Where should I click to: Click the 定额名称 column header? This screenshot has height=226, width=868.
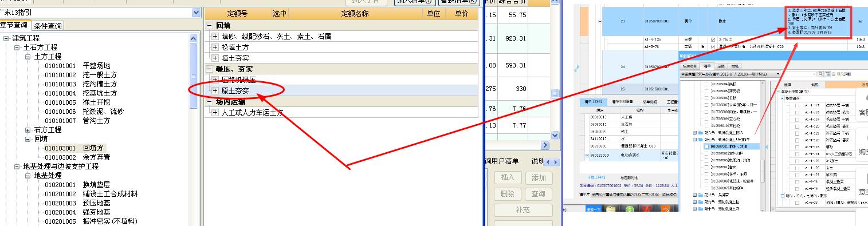[x=355, y=13]
